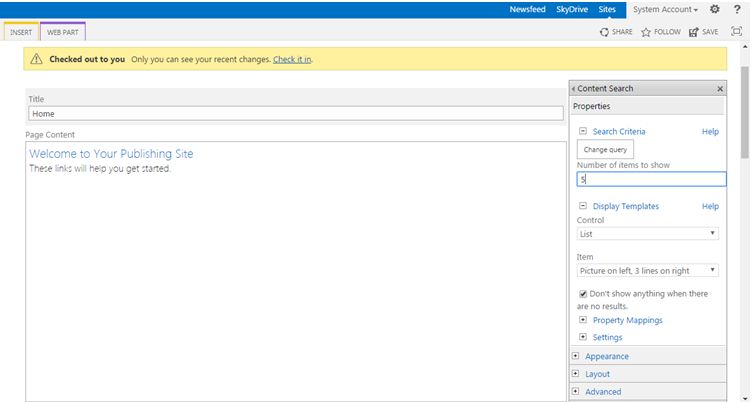The height and width of the screenshot is (402, 752).
Task: Expand the Advanced section
Action: click(x=576, y=391)
